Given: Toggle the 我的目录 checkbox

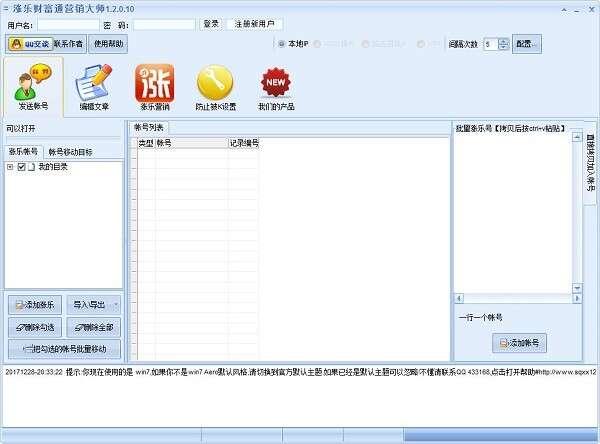Looking at the screenshot, I should pyautogui.click(x=21, y=167).
